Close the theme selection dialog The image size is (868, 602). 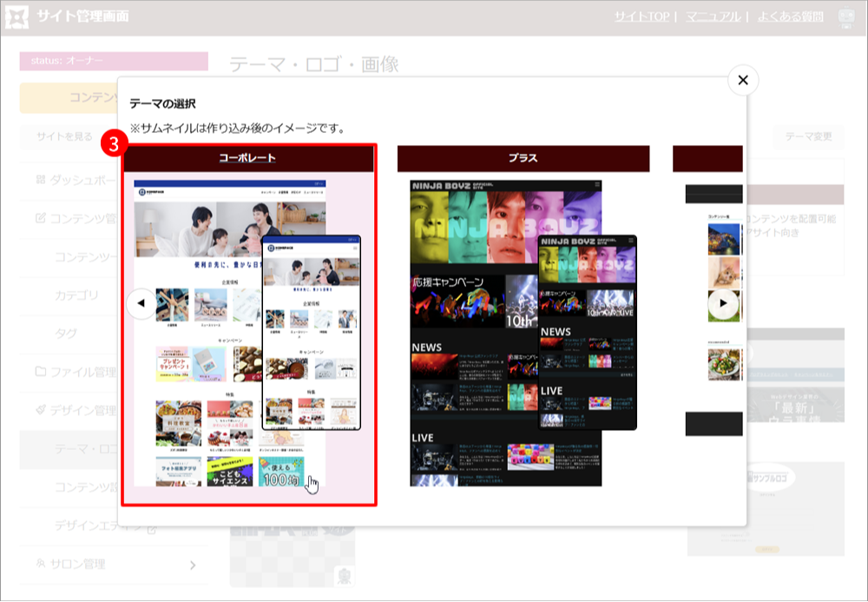[x=742, y=80]
